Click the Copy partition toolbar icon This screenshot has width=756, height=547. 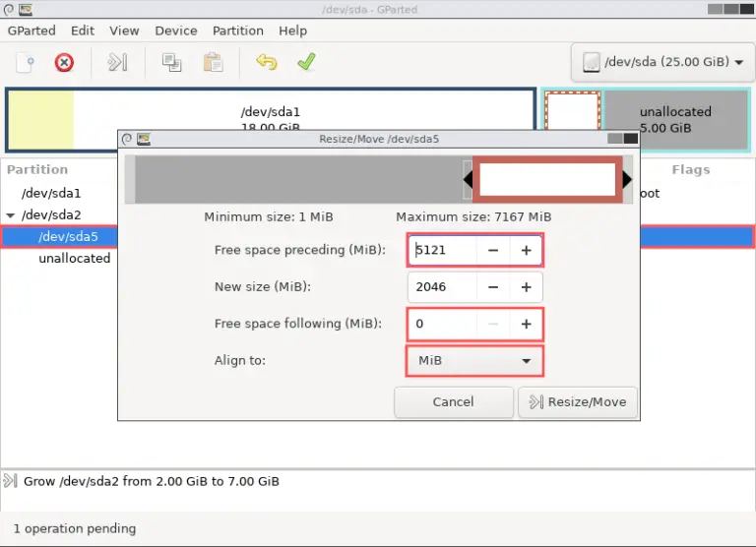[x=171, y=63]
